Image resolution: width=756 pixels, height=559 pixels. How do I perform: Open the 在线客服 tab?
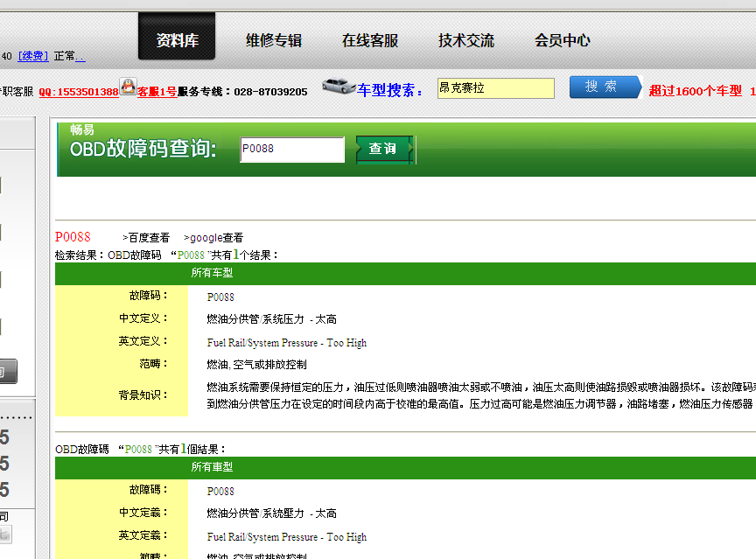370,40
